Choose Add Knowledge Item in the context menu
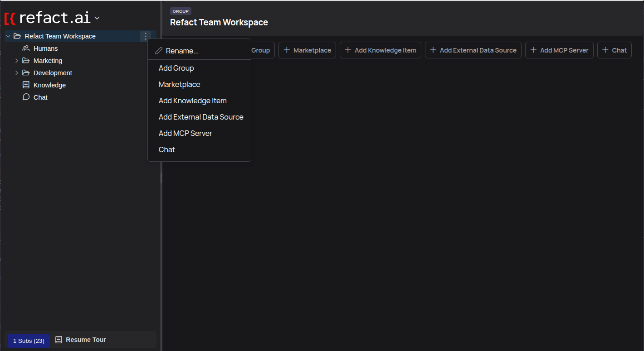The image size is (644, 351). click(x=192, y=101)
